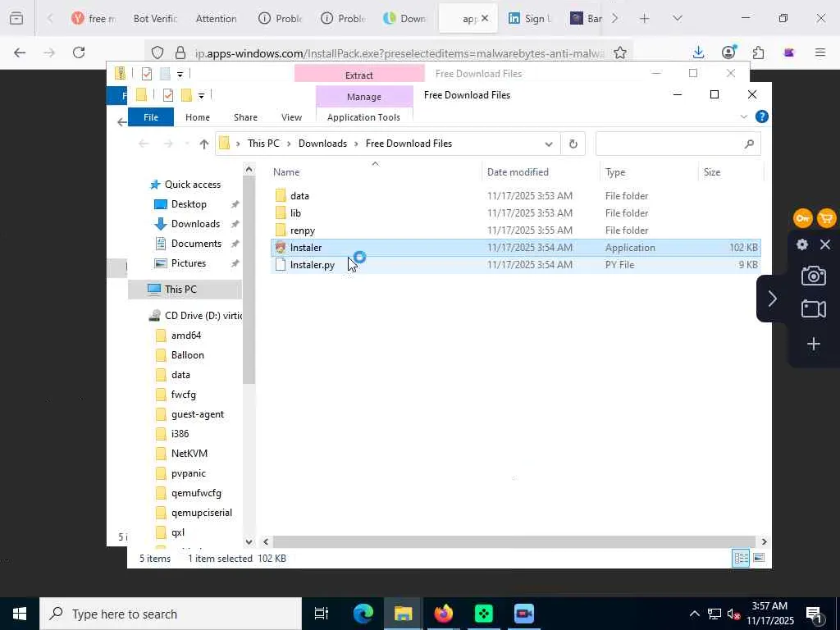Select This PC in navigation pane
Viewport: 840px width, 630px height.
click(180, 290)
